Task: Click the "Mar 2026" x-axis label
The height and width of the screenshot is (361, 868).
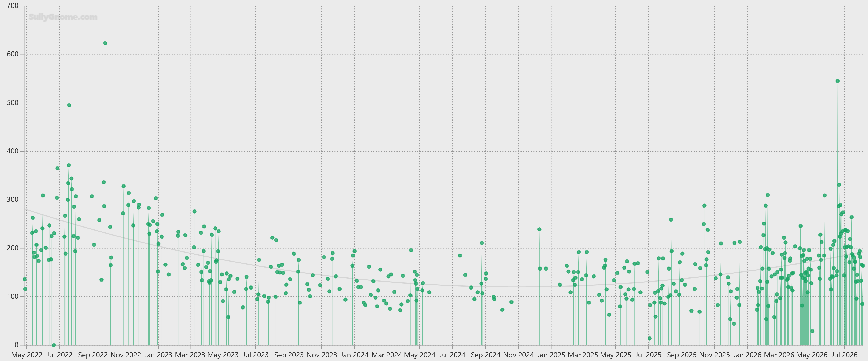Action: coord(779,355)
